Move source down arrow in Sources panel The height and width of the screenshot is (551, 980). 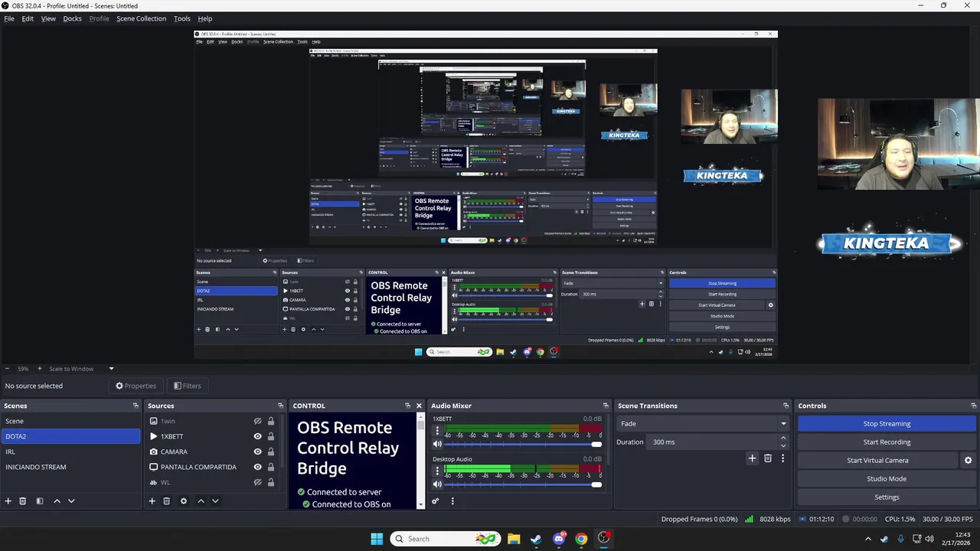215,501
